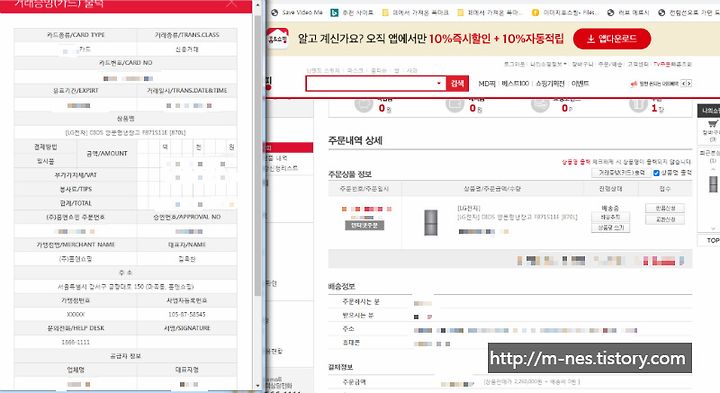Click the 장바구니 link in top utility bar

582,64
